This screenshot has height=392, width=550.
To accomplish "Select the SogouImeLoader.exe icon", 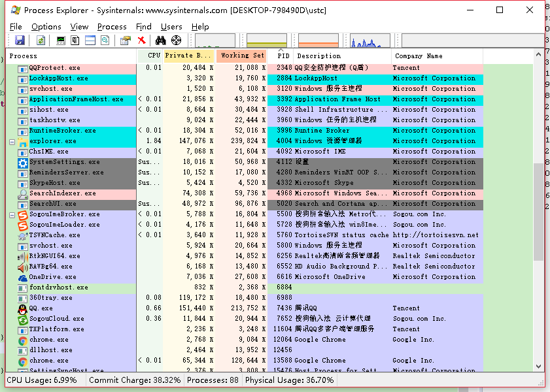I will 23,225.
